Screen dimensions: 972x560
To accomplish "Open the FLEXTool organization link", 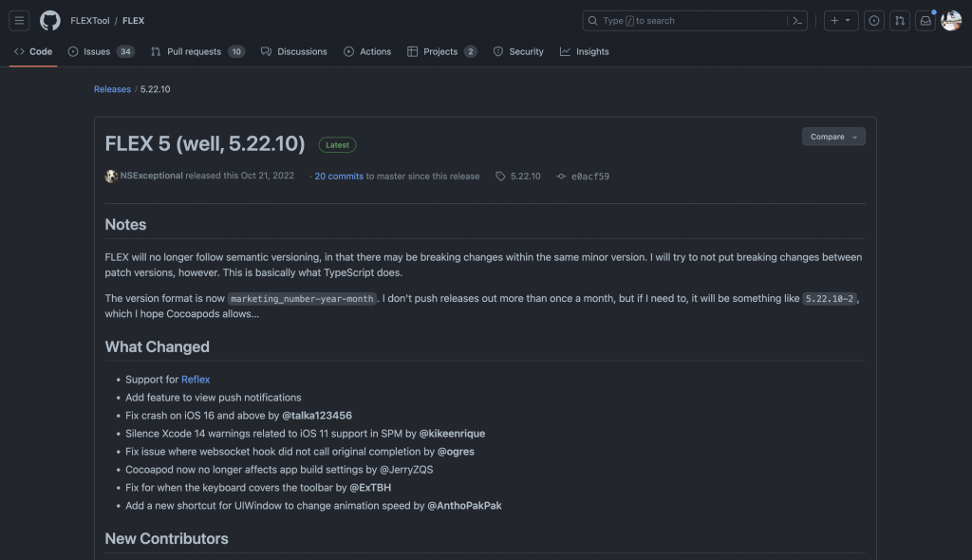I will click(90, 21).
